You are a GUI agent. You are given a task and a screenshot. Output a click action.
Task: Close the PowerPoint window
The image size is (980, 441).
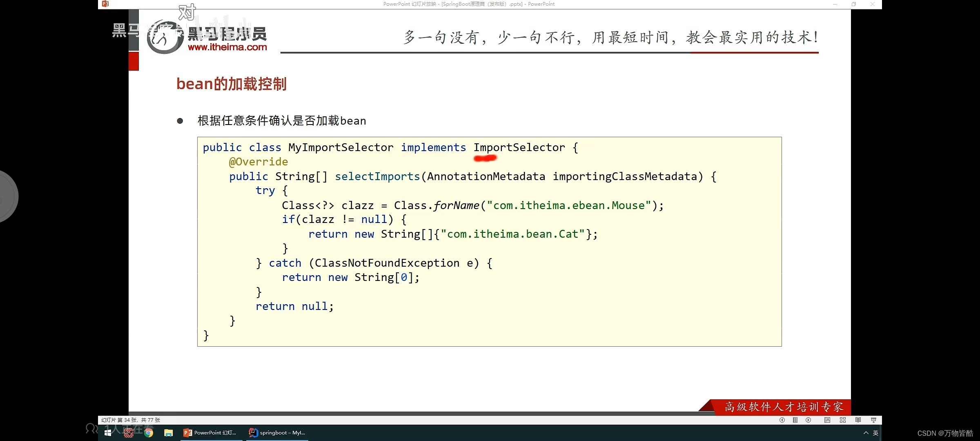coord(873,4)
